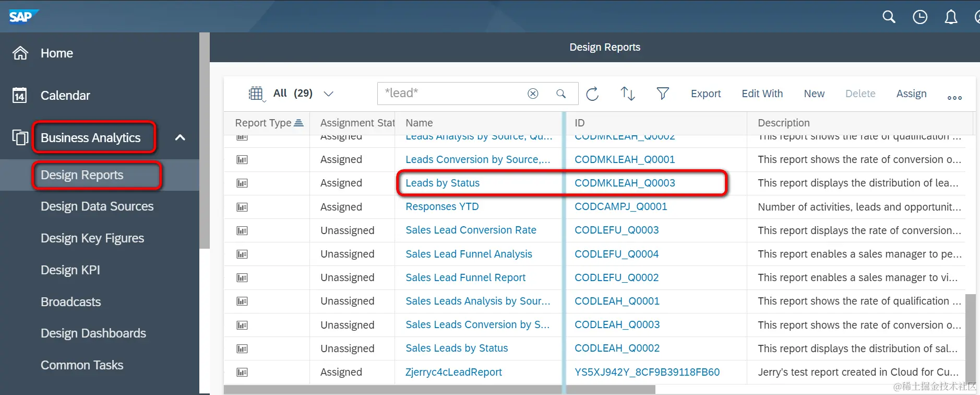
Task: Open Sales Lead Conversion Rate link
Action: click(471, 230)
